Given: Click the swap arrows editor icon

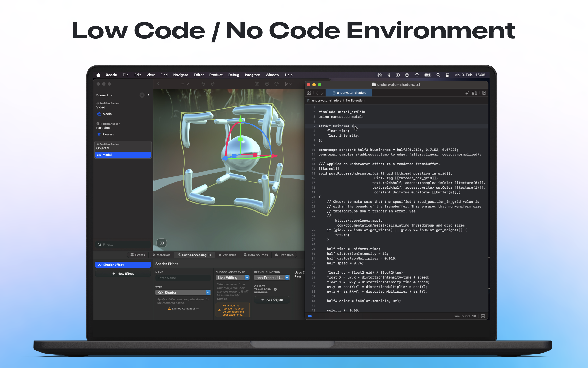Looking at the screenshot, I should pos(467,93).
